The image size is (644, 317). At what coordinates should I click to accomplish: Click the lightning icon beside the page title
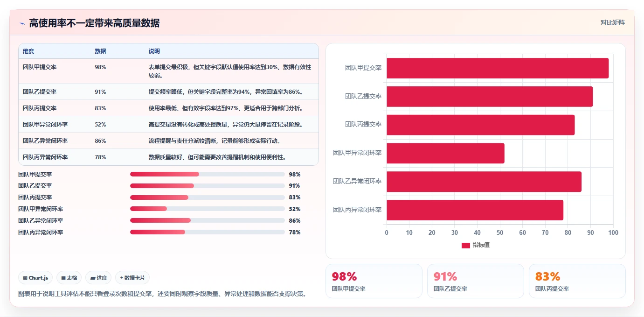[x=22, y=23]
